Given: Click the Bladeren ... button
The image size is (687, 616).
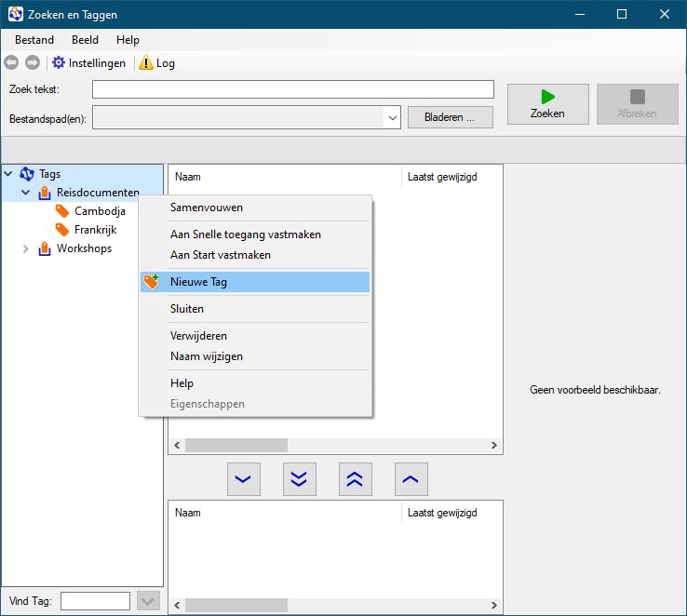Looking at the screenshot, I should pyautogui.click(x=451, y=117).
